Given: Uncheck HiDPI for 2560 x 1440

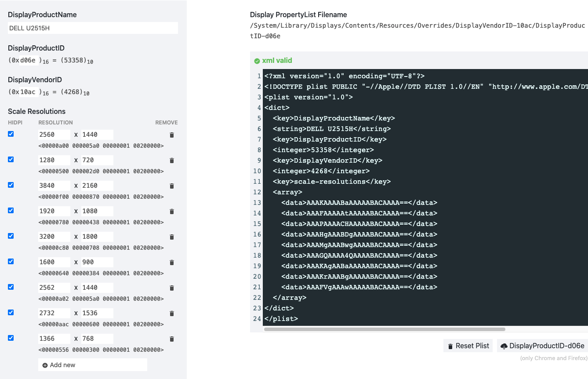Looking at the screenshot, I should tap(11, 134).
